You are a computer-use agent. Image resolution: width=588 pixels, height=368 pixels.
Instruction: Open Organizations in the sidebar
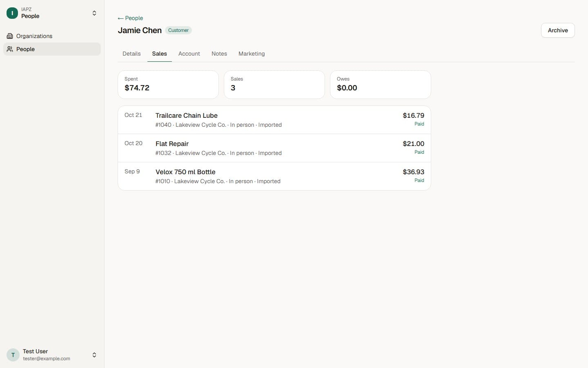pyautogui.click(x=52, y=36)
